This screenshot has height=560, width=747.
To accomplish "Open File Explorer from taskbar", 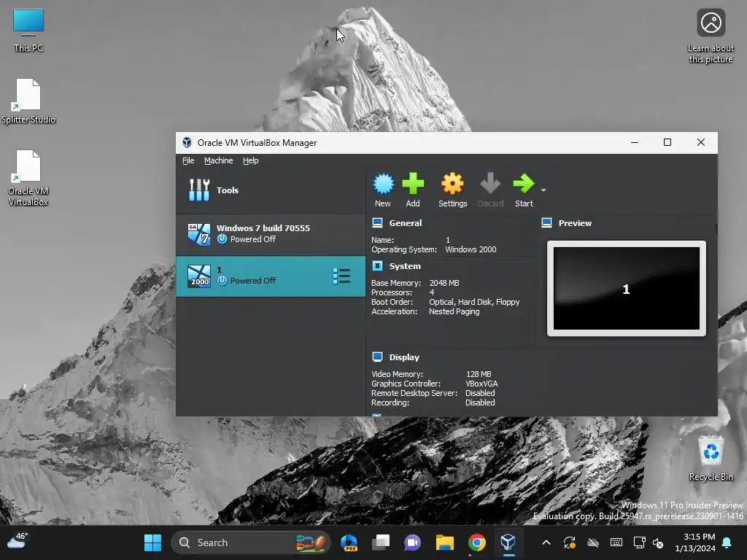I will (x=444, y=542).
